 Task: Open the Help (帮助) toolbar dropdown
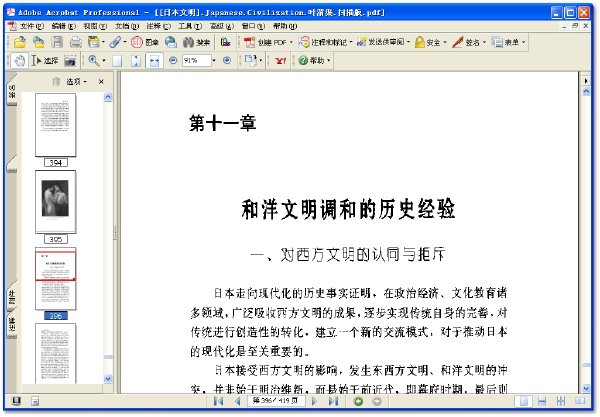point(314,60)
